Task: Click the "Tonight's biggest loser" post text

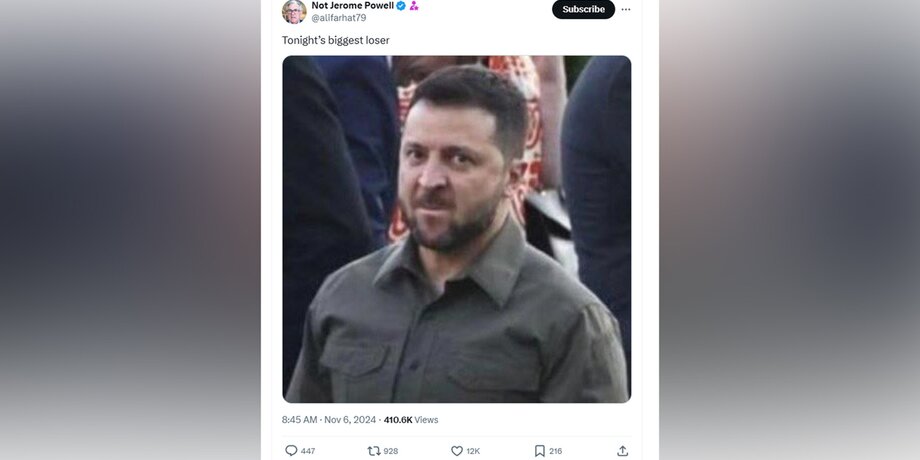Action: click(x=336, y=40)
